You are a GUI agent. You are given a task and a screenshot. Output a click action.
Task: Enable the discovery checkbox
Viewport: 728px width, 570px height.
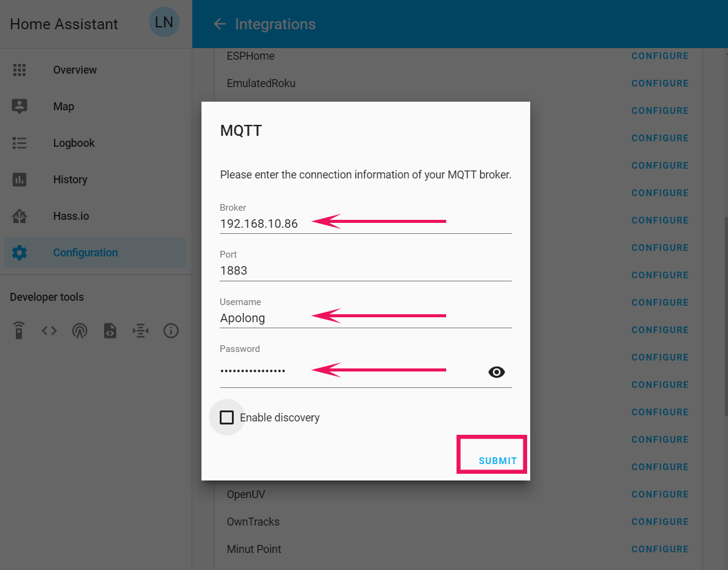pyautogui.click(x=227, y=418)
